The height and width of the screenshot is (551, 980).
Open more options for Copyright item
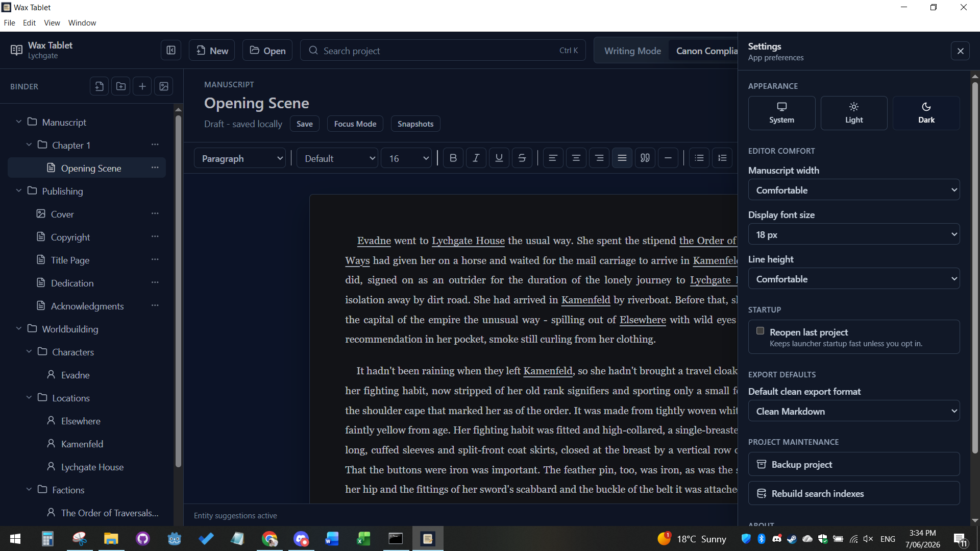point(155,237)
